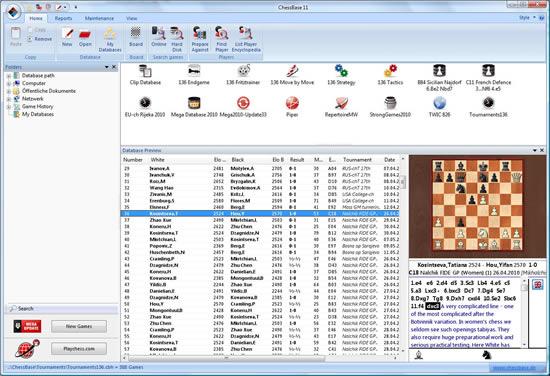Click the Playchess globe icon

point(27,349)
